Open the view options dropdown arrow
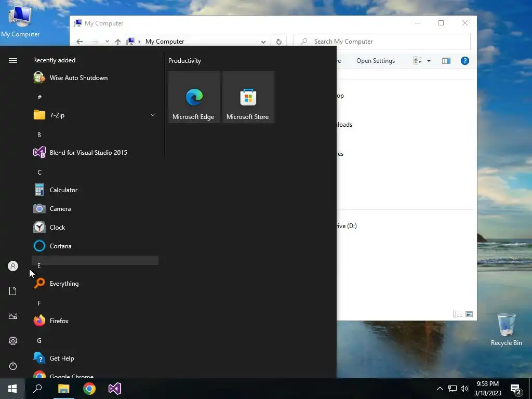Viewport: 532px width, 399px height. [x=429, y=61]
